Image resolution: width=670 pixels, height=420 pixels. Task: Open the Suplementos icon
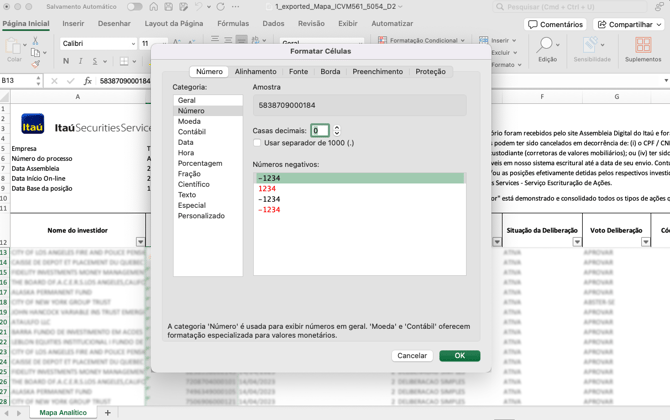pyautogui.click(x=643, y=46)
